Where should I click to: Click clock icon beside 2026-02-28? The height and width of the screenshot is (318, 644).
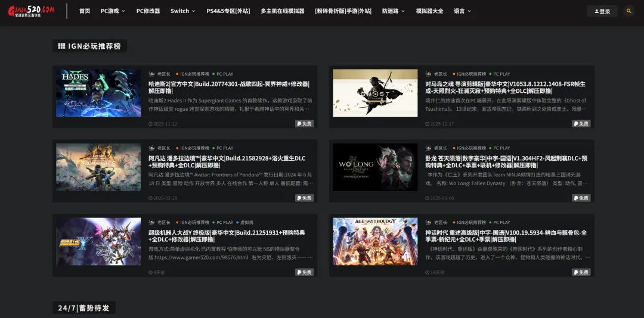(151, 198)
